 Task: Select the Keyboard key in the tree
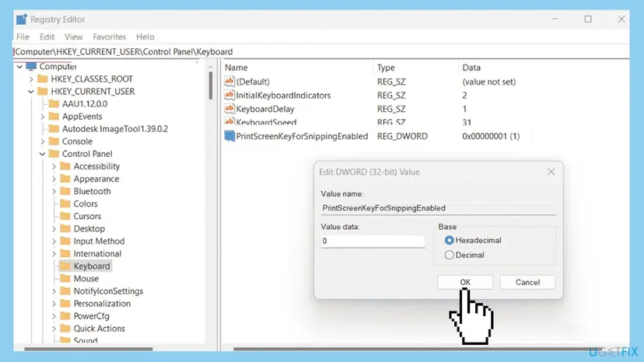click(92, 266)
